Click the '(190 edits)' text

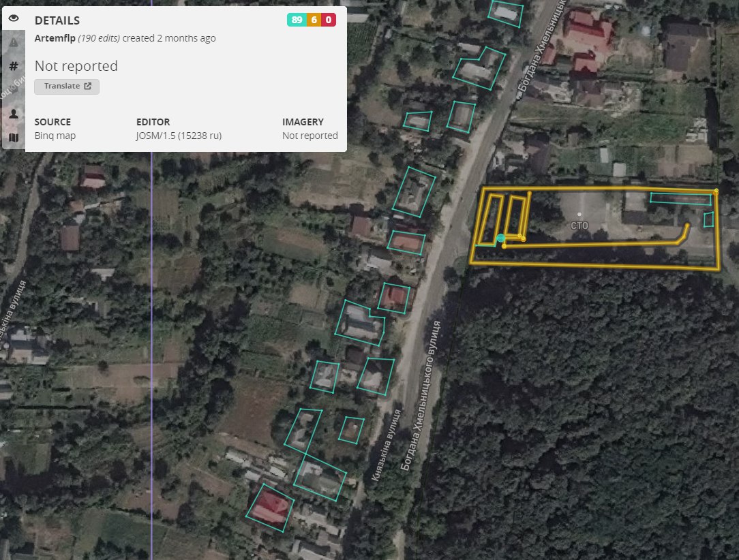[x=99, y=38]
